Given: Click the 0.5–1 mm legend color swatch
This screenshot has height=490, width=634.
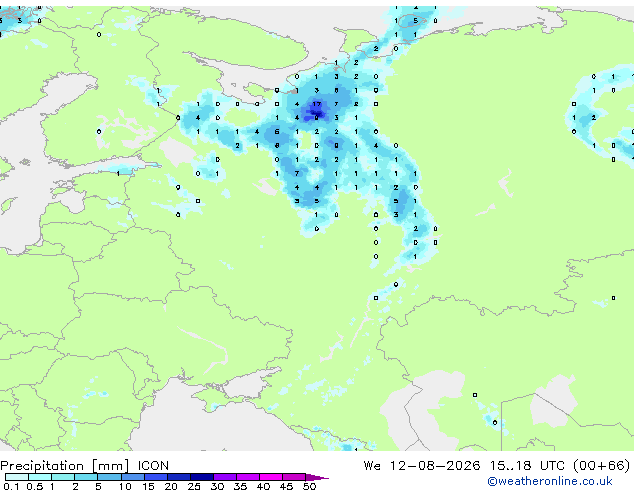Looking at the screenshot, I should 40,477.
